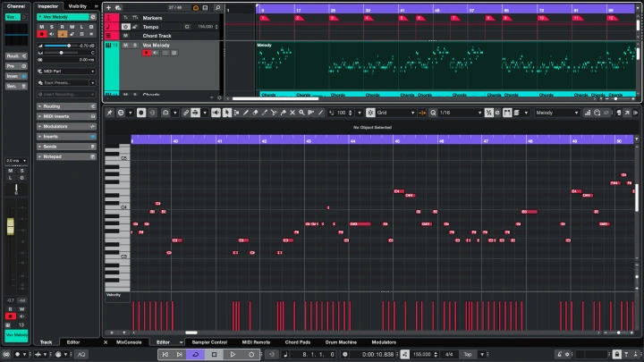Mute the Chord Track
644x362 pixels.
click(126, 36)
